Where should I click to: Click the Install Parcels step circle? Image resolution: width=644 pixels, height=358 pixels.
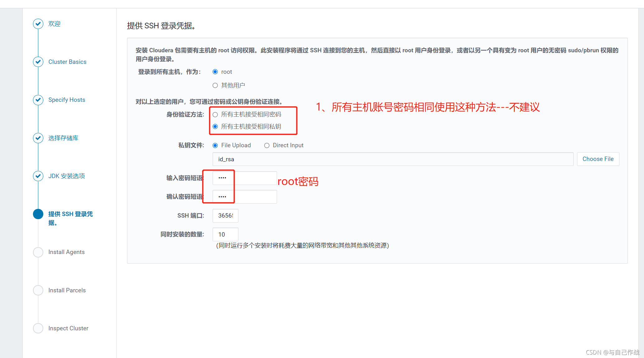(38, 290)
